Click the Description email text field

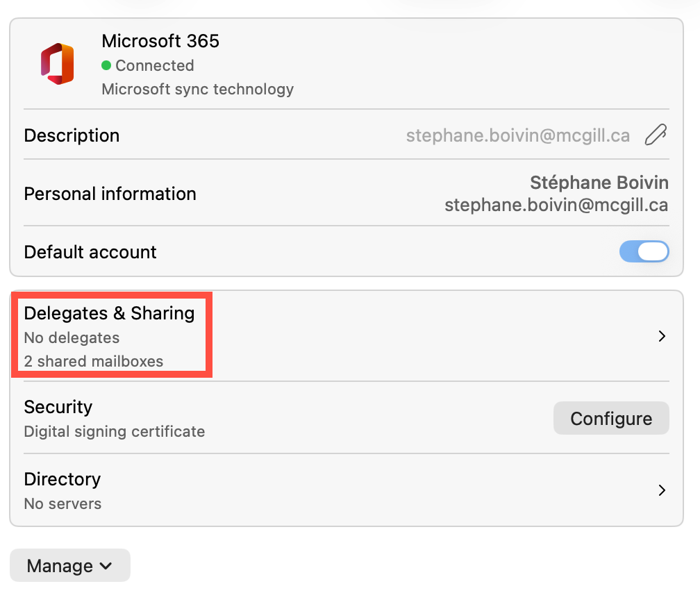coord(517,135)
